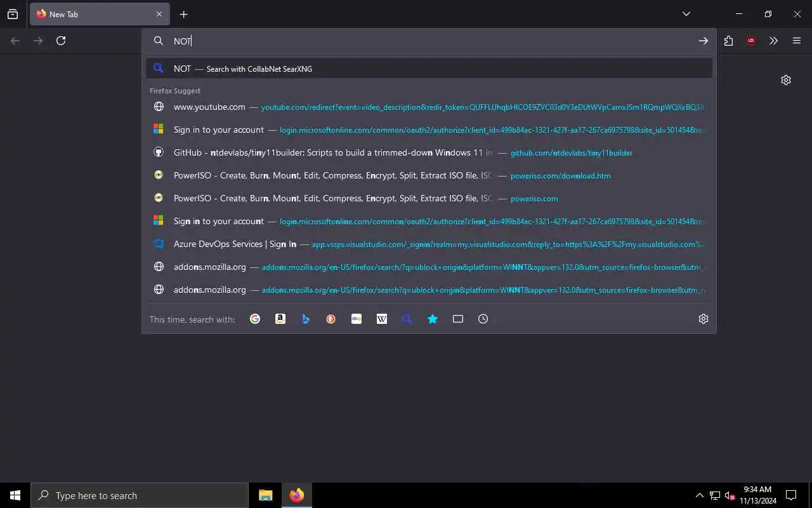Click the muted volume tray icon

[x=730, y=495]
